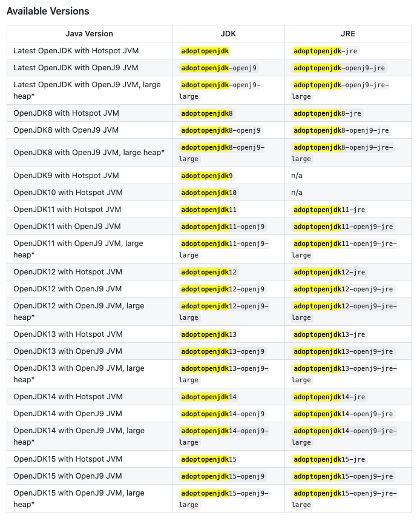Click the adoptopenjdk15-openj9-jre-large cask name
Viewport: 420px width, 521px height.
pos(344,499)
